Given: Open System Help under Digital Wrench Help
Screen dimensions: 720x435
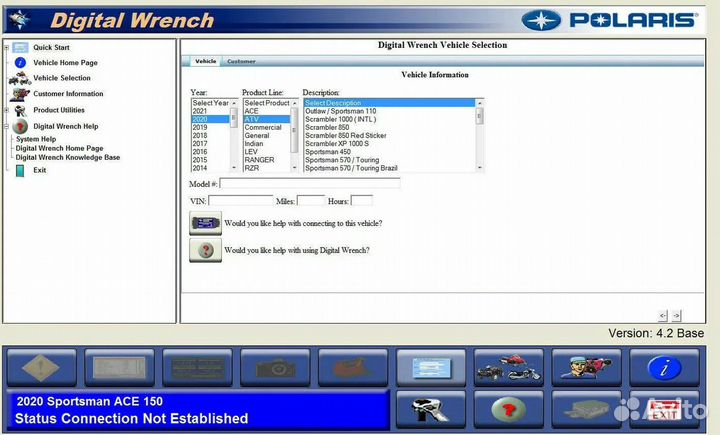Looking at the screenshot, I should (36, 139).
